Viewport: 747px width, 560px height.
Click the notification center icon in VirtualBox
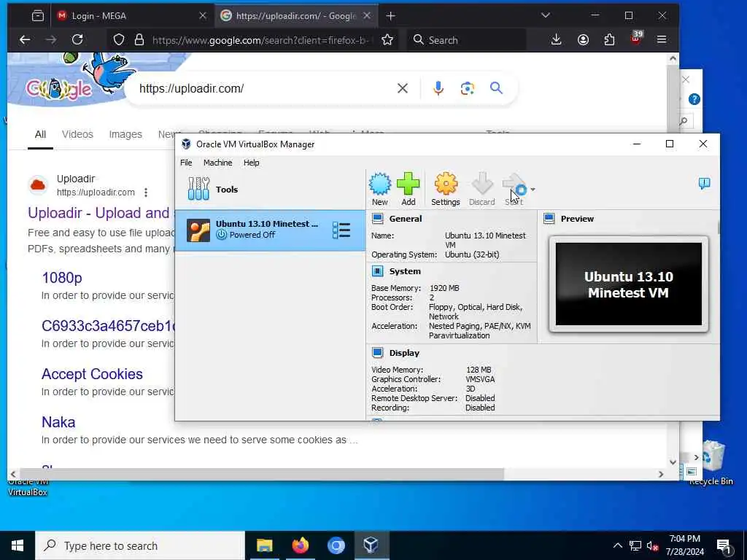pos(704,183)
